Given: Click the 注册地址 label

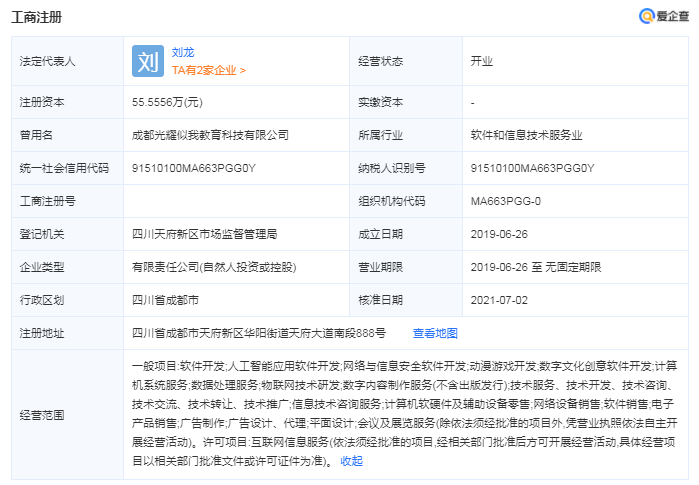Looking at the screenshot, I should (x=42, y=333).
